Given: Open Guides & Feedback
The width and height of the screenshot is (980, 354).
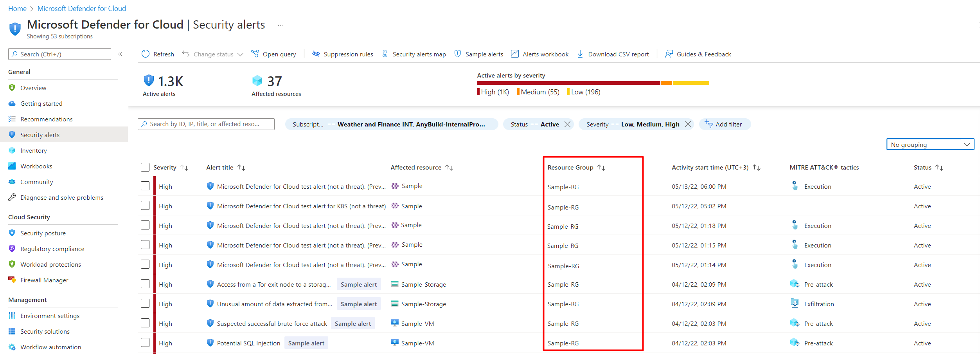Looking at the screenshot, I should [698, 54].
